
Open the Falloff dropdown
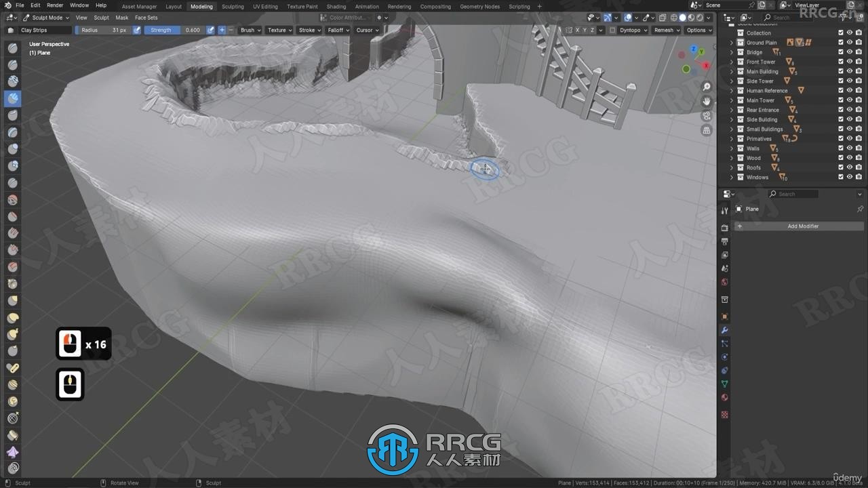(338, 30)
